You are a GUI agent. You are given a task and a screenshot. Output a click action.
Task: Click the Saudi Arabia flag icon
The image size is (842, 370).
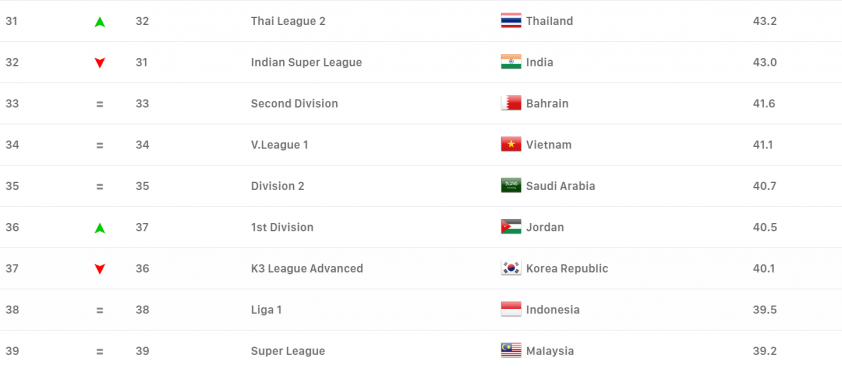511,186
